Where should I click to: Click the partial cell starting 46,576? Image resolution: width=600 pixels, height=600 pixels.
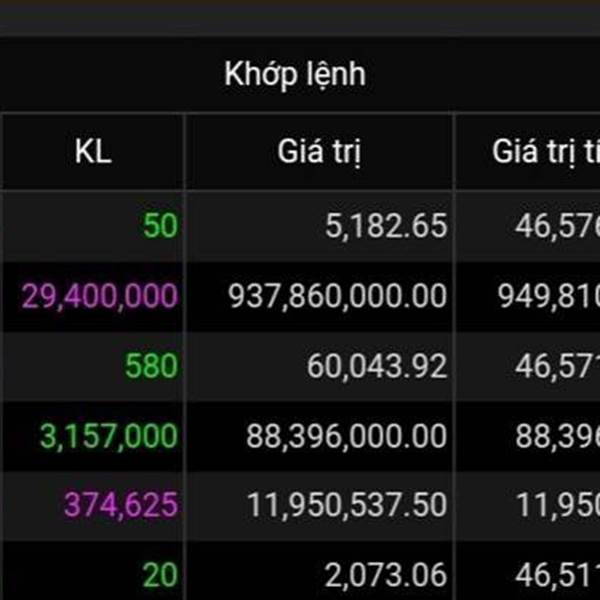pyautogui.click(x=558, y=226)
